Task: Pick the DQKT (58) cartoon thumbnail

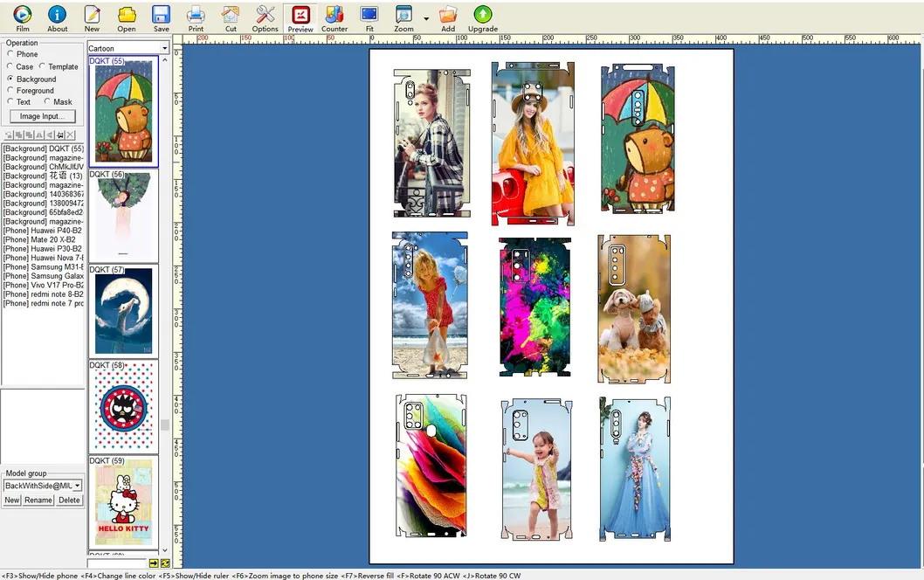Action: [x=123, y=408]
